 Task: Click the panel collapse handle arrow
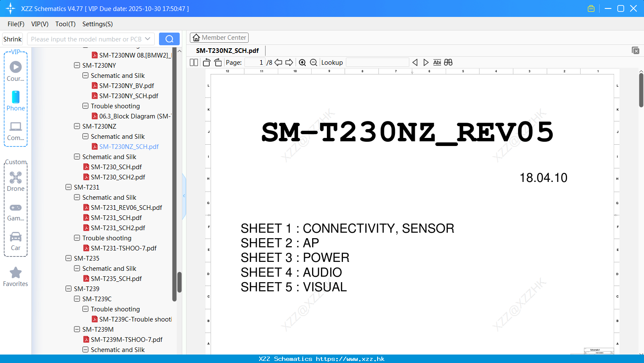(184, 196)
